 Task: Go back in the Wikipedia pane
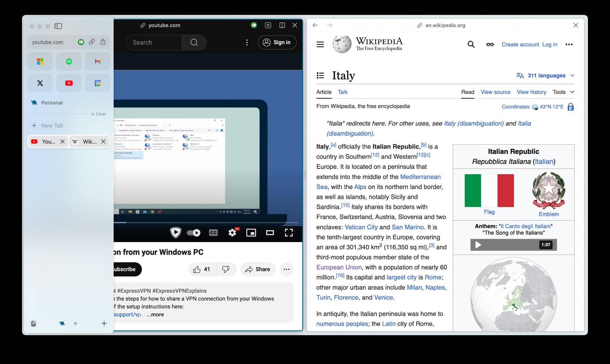click(315, 25)
